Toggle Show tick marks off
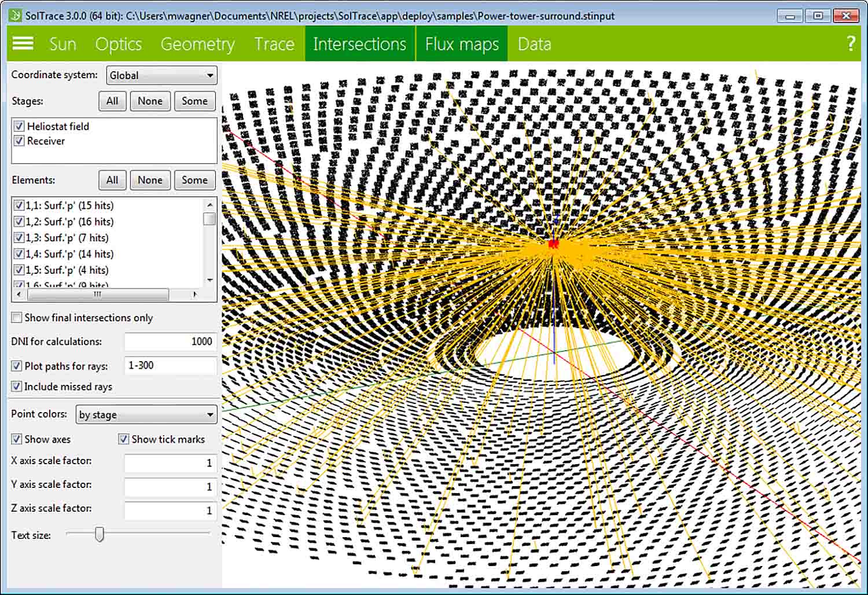The width and height of the screenshot is (868, 595). pyautogui.click(x=123, y=439)
